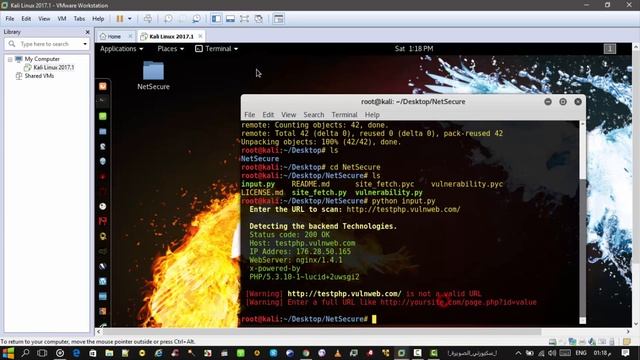Open the Terminal app menu in top bar
Viewport: 640px width, 360px height.
pos(217,49)
